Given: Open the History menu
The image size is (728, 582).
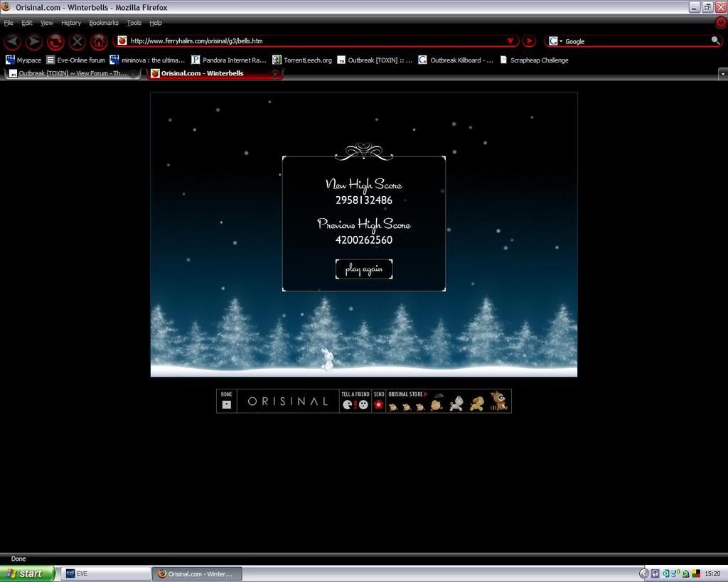Looking at the screenshot, I should (70, 23).
